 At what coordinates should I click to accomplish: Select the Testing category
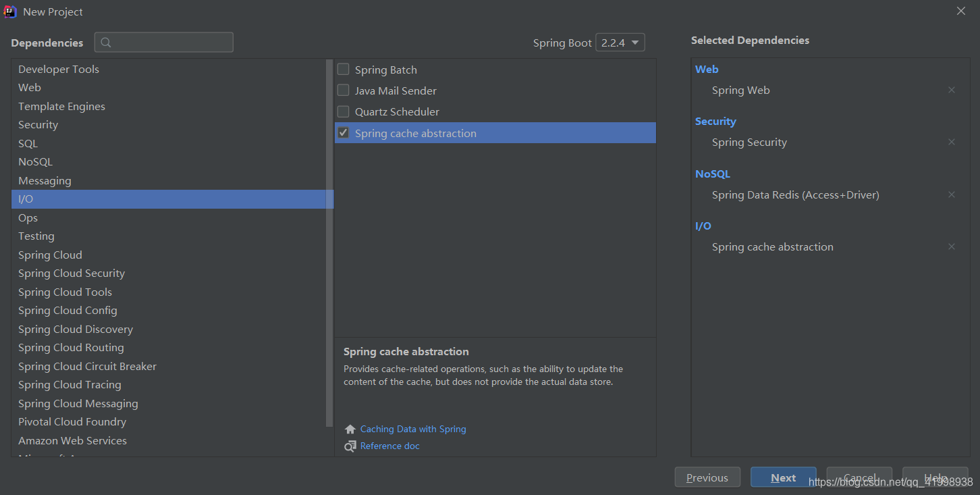[169, 236]
